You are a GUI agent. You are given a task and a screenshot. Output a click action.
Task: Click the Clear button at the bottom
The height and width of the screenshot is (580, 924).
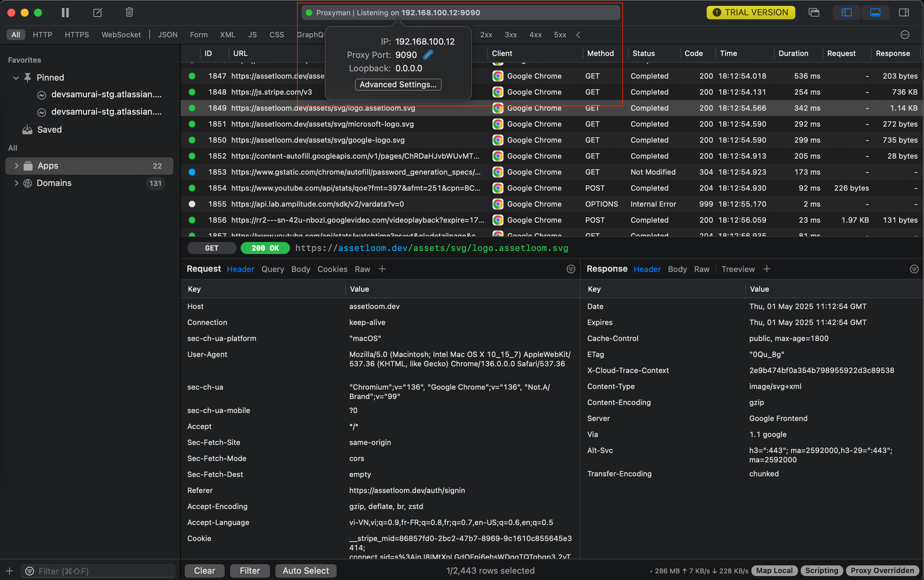pos(205,571)
